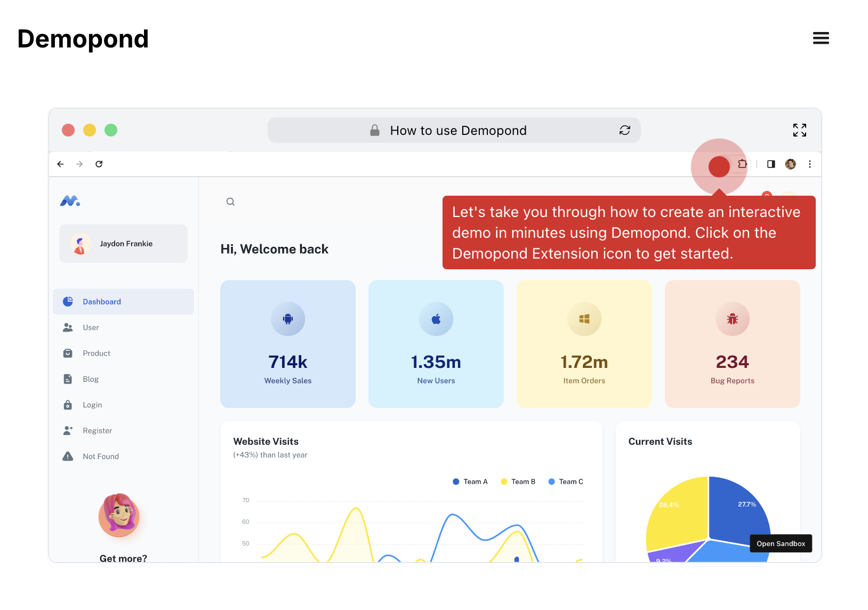The image size is (868, 610).
Task: Click the Apple icon on New Users card
Action: [436, 319]
